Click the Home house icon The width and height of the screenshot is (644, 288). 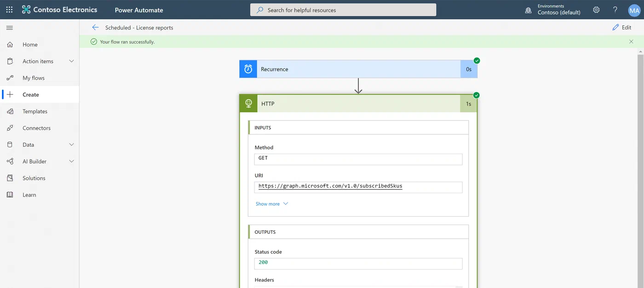(10, 45)
